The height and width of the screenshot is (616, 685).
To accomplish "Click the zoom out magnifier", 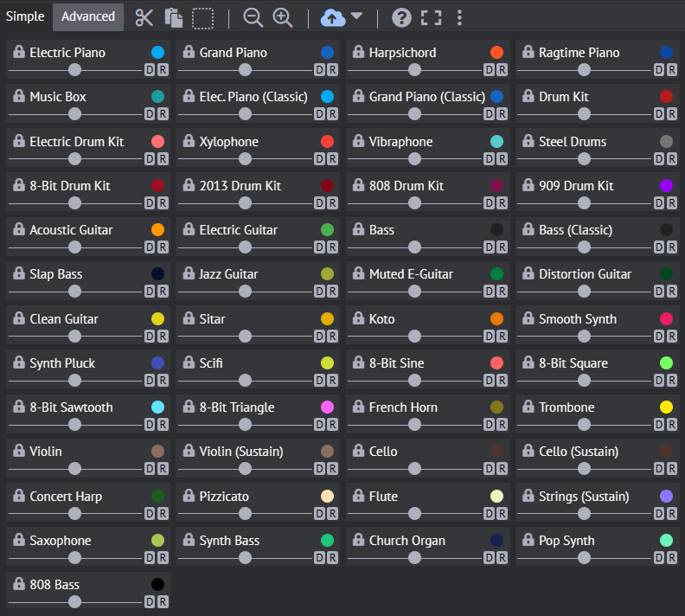I will [253, 18].
